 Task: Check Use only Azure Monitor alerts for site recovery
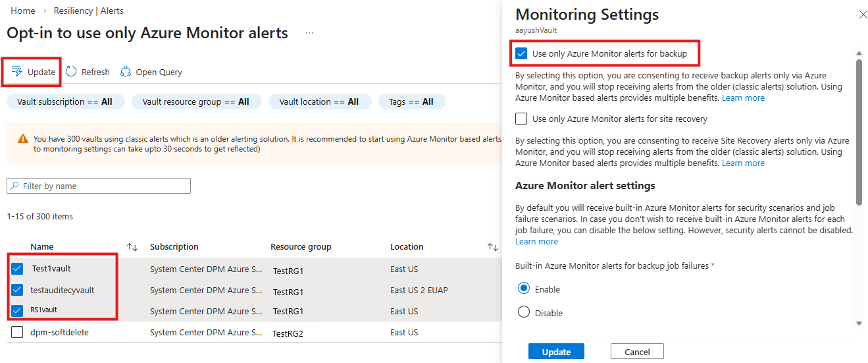point(522,119)
